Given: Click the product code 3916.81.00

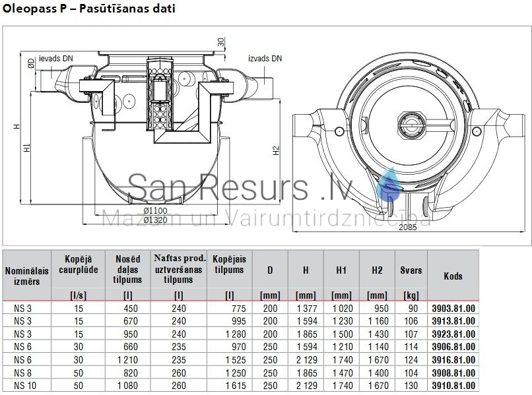Looking at the screenshot, I should coord(453,360).
